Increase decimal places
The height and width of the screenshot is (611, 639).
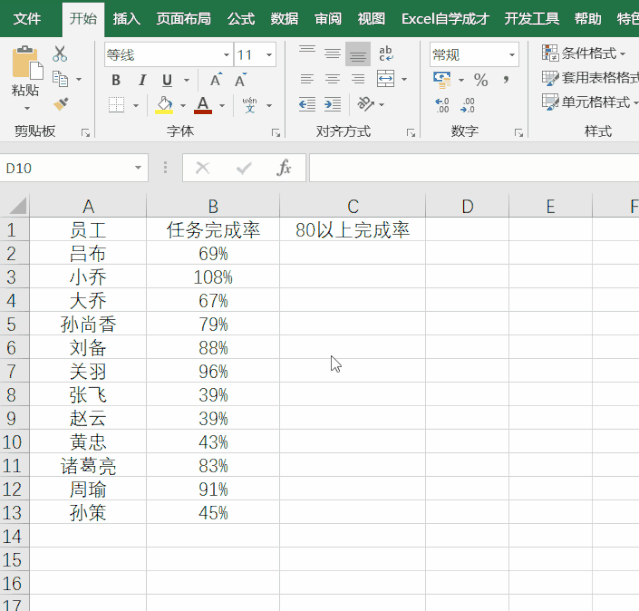click(442, 105)
